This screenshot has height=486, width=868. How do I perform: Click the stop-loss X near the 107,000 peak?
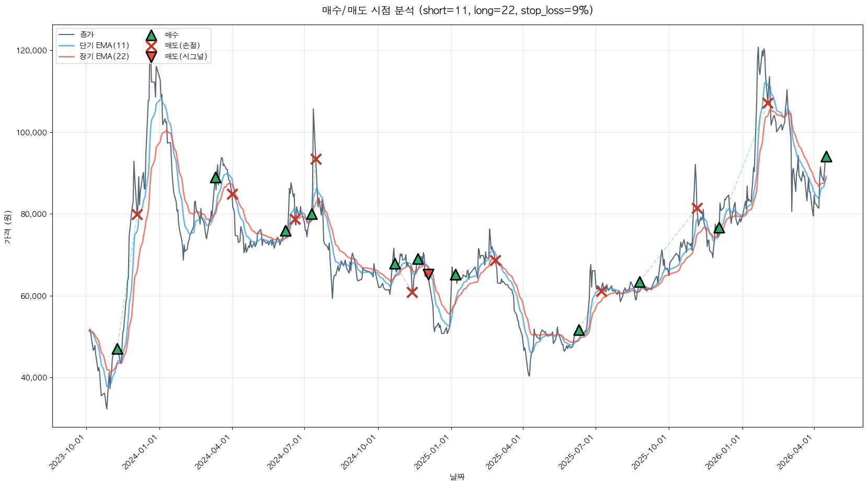coord(768,103)
